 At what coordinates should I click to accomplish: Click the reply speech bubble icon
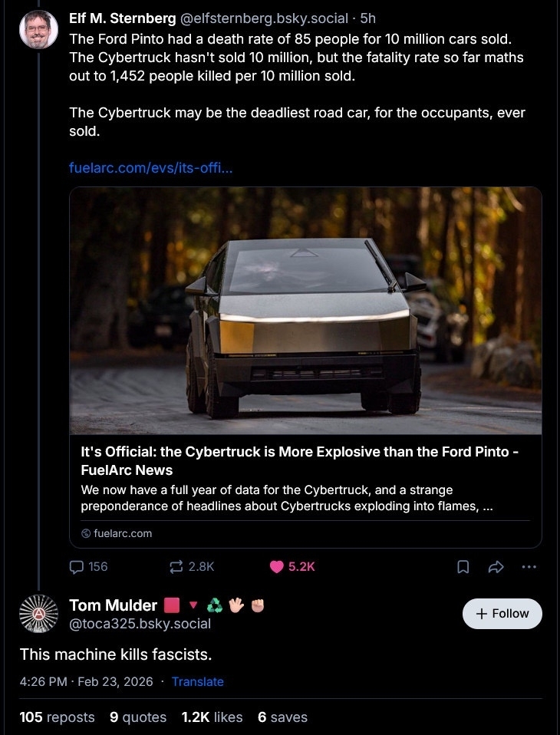(77, 567)
